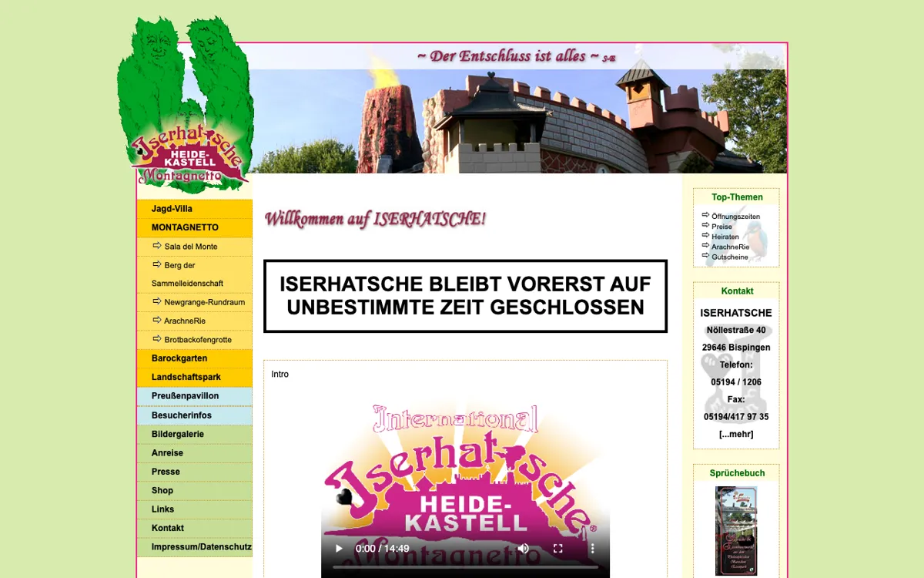Image resolution: width=924 pixels, height=578 pixels.
Task: Open video more-options menu
Action: 592,549
